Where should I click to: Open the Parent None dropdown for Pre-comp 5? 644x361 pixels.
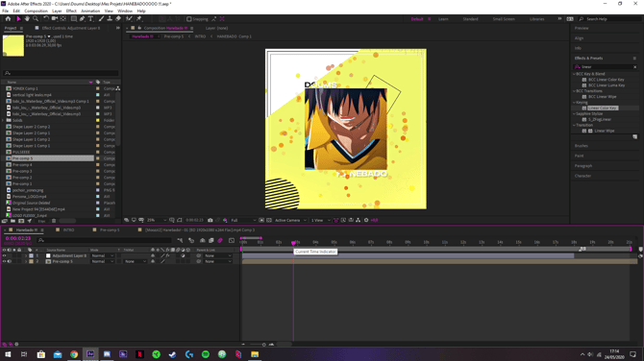218,261
